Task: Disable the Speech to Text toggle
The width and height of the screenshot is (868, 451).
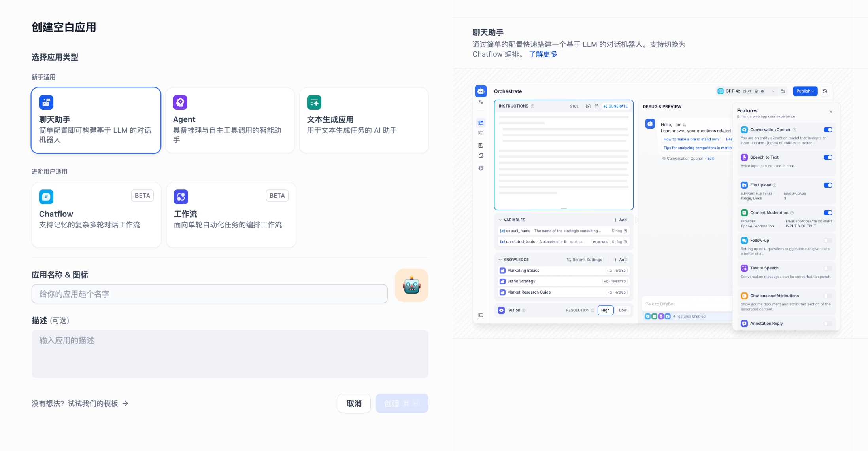Action: pos(828,157)
